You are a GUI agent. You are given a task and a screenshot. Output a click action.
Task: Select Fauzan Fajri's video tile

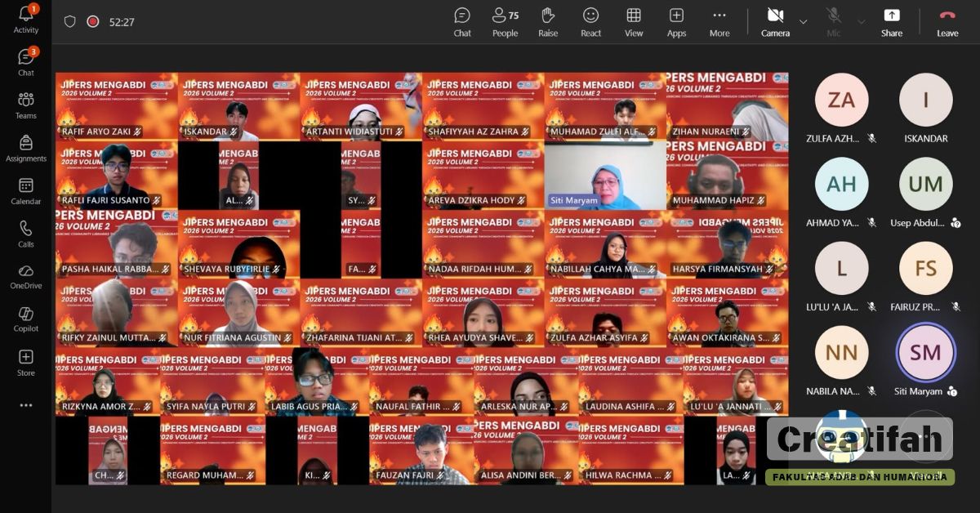tap(421, 451)
